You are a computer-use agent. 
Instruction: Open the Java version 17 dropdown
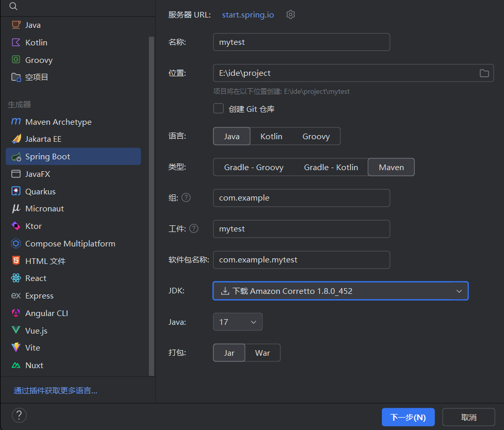point(238,322)
